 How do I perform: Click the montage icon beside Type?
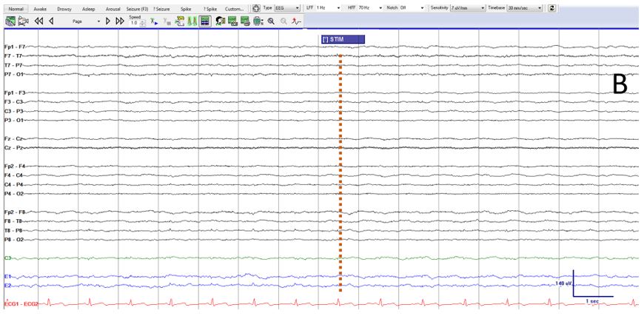click(256, 8)
